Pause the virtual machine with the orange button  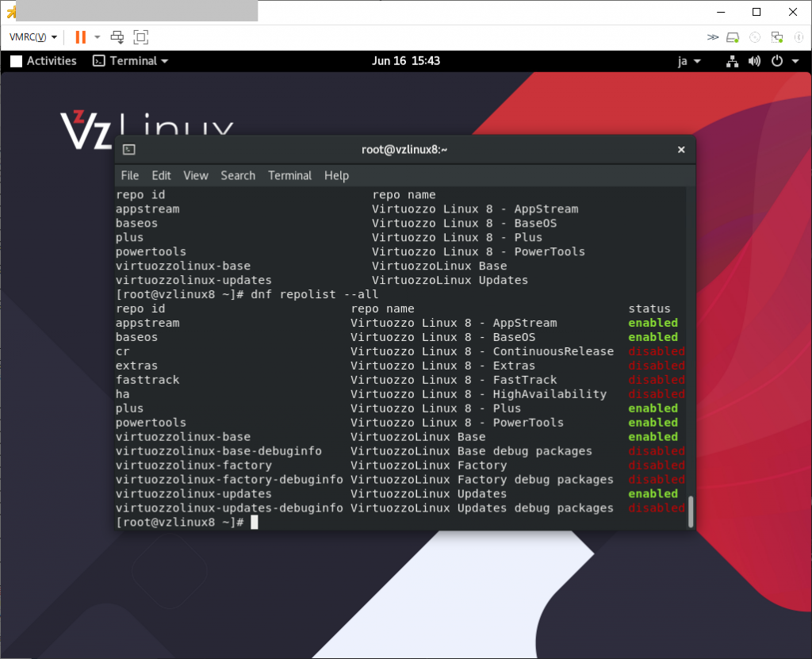pyautogui.click(x=81, y=37)
